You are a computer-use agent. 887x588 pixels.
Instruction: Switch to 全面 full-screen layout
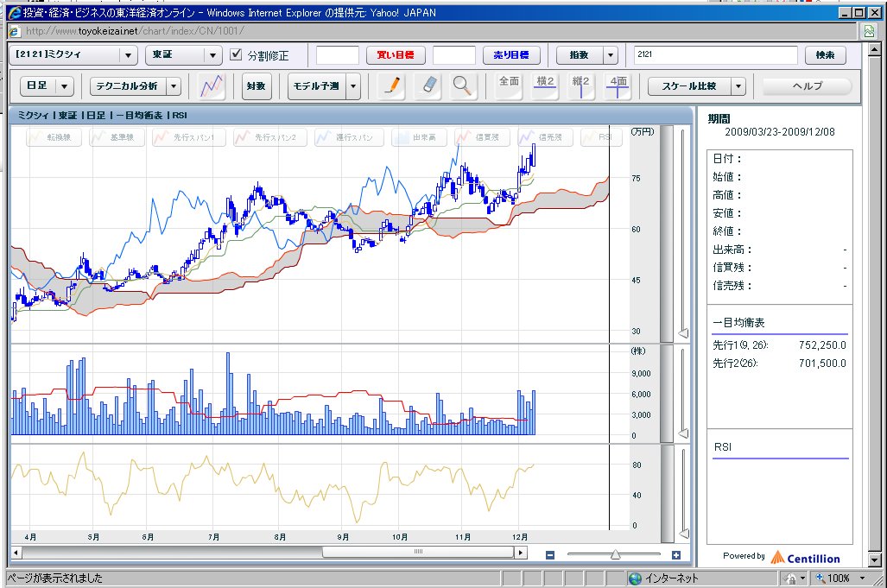[510, 85]
